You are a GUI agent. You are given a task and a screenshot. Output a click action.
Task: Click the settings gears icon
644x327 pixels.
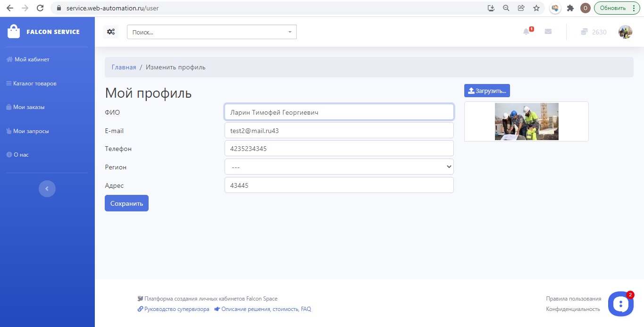click(111, 32)
